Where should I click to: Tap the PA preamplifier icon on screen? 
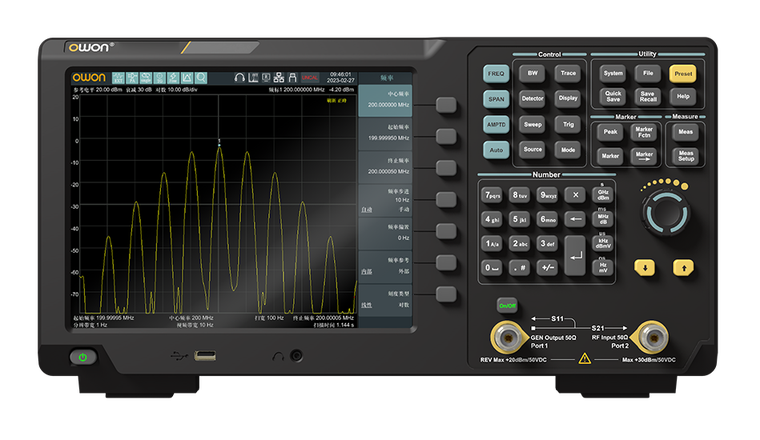click(132, 78)
